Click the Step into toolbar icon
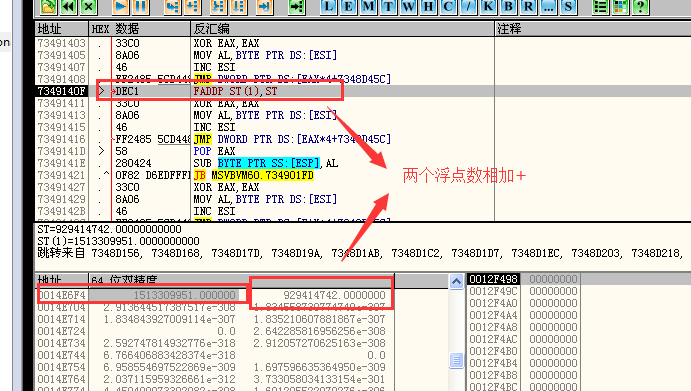 coord(172,7)
